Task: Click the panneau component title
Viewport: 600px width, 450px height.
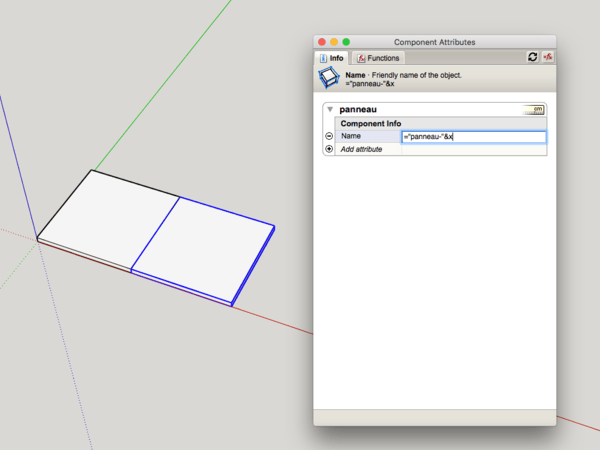Action: (x=359, y=109)
